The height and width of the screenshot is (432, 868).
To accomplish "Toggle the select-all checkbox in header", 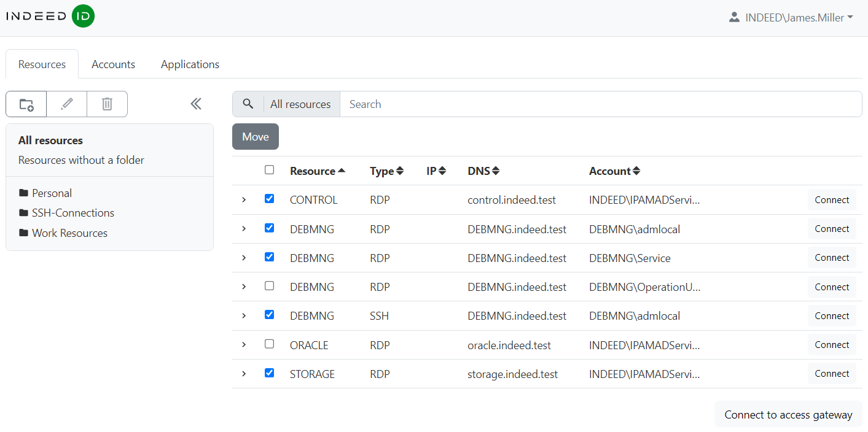I will (x=269, y=170).
